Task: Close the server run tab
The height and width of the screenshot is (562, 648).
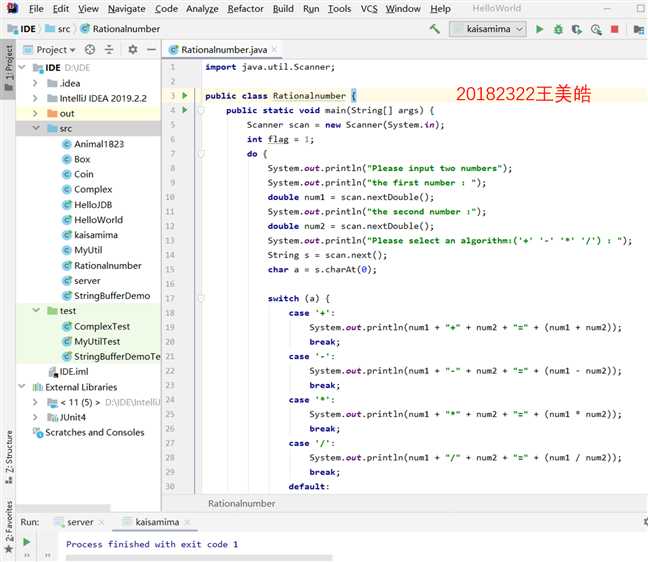Action: click(102, 522)
